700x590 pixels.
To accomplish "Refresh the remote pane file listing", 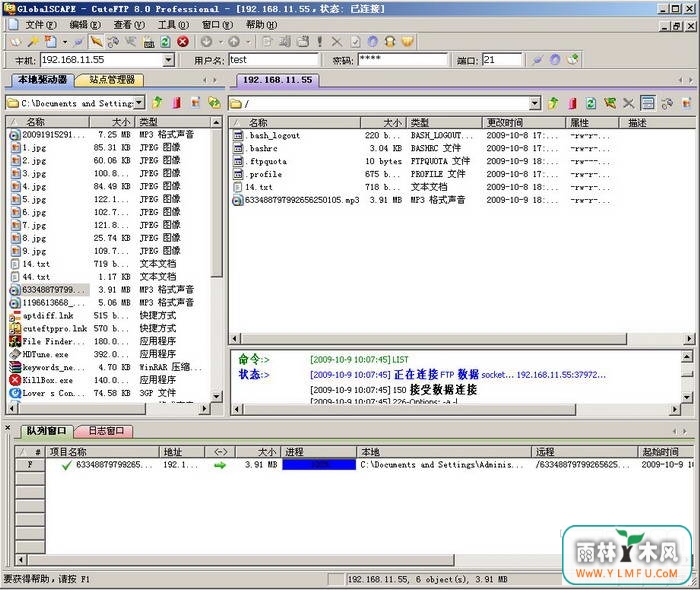I will (591, 104).
